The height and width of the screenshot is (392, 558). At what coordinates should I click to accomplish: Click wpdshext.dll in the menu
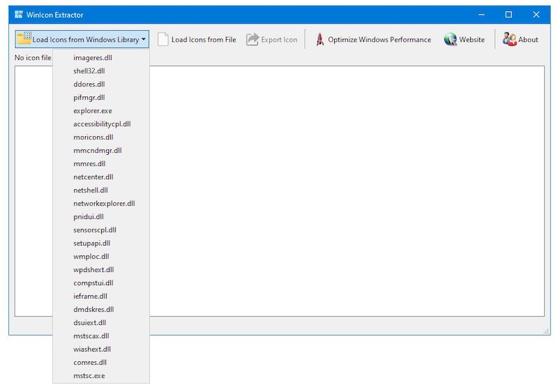click(x=101, y=270)
